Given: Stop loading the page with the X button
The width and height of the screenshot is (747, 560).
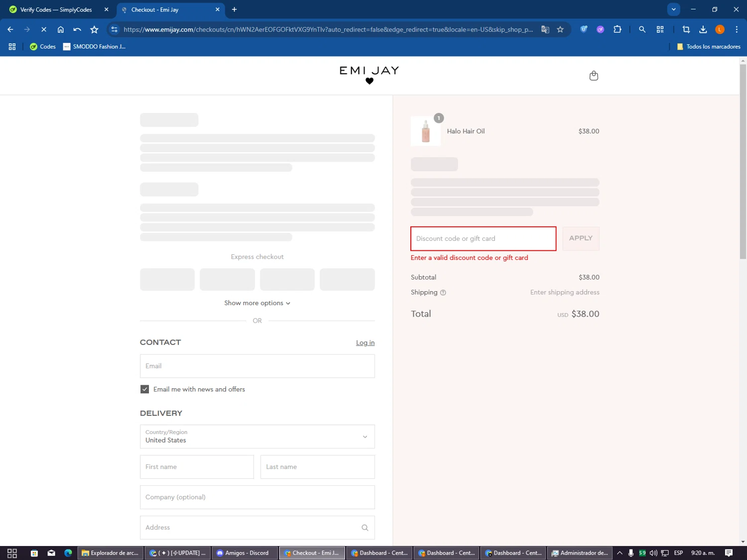Looking at the screenshot, I should tap(44, 29).
